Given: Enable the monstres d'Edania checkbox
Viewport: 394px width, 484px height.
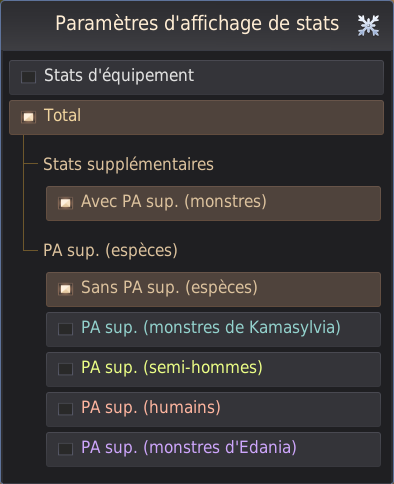Looking at the screenshot, I should click(x=65, y=449).
